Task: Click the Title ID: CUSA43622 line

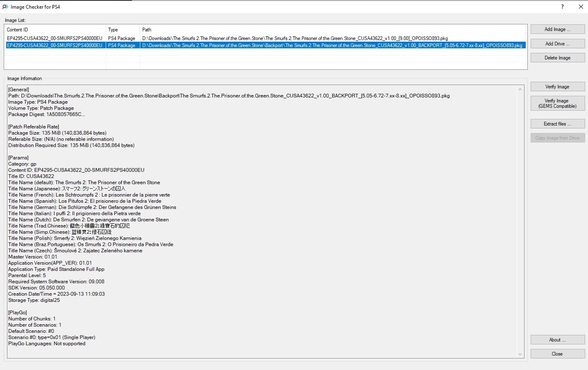Action: (31, 176)
